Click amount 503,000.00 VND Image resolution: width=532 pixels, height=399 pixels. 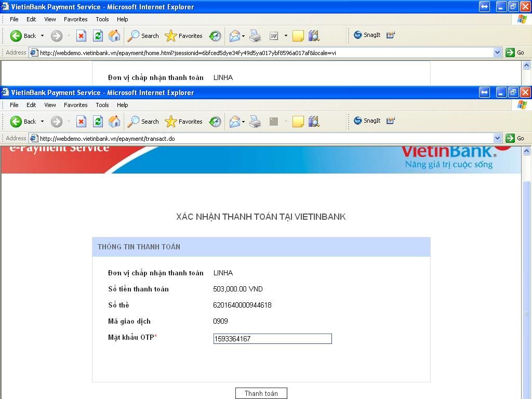(238, 289)
